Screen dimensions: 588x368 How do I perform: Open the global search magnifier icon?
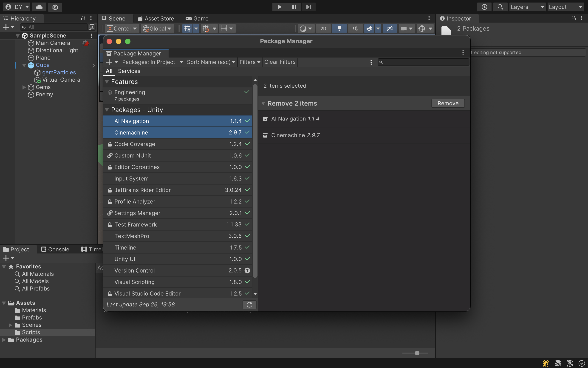click(500, 7)
